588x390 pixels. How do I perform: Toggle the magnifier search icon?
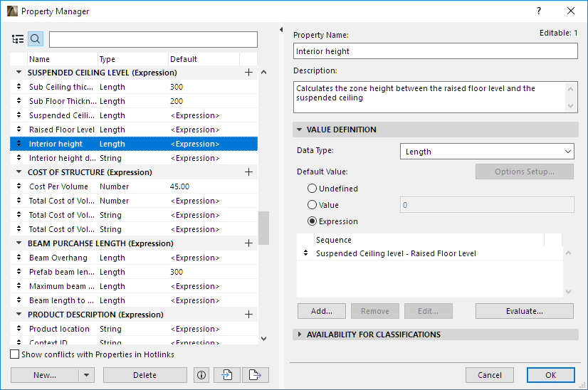pos(35,39)
